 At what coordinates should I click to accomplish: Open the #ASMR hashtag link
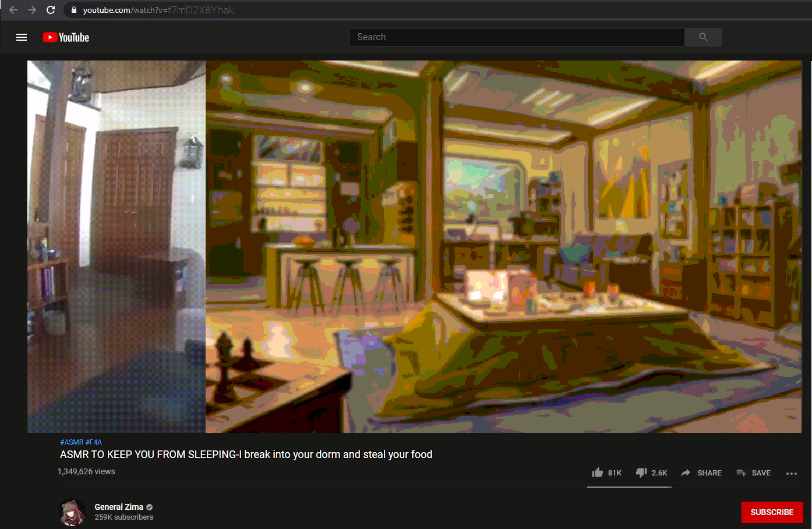(72, 442)
